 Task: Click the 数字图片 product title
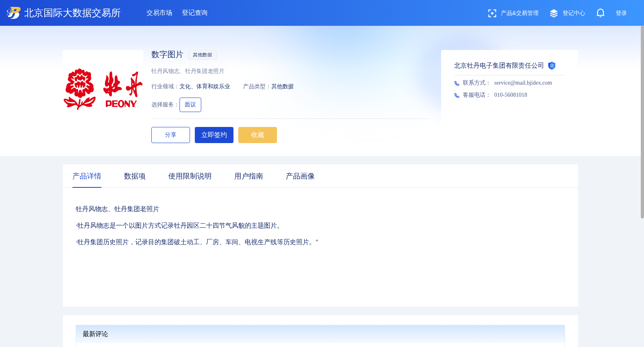[167, 54]
